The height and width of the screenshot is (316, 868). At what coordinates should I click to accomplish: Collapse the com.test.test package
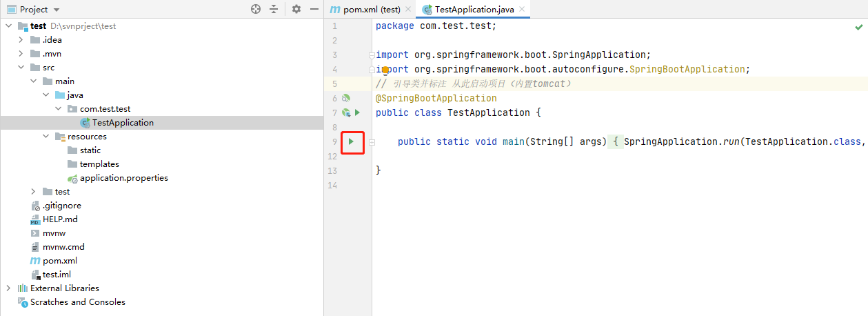[59, 109]
